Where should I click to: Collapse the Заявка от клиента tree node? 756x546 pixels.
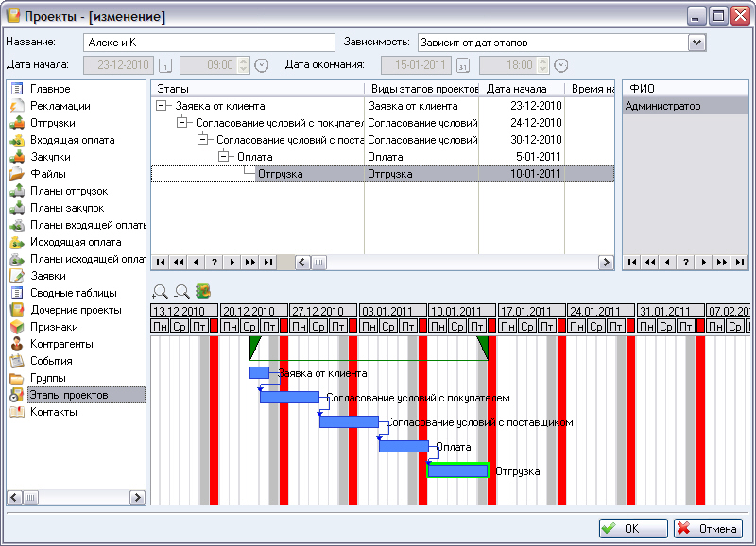(163, 106)
